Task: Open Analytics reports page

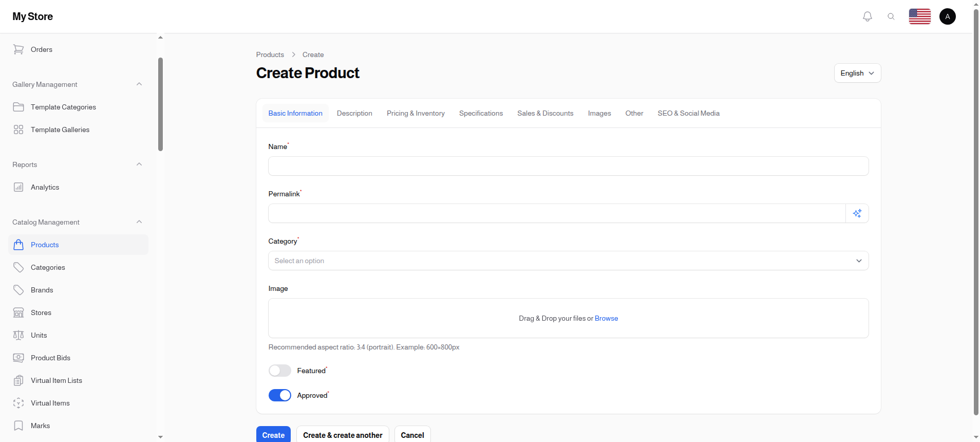Action: coord(78,187)
